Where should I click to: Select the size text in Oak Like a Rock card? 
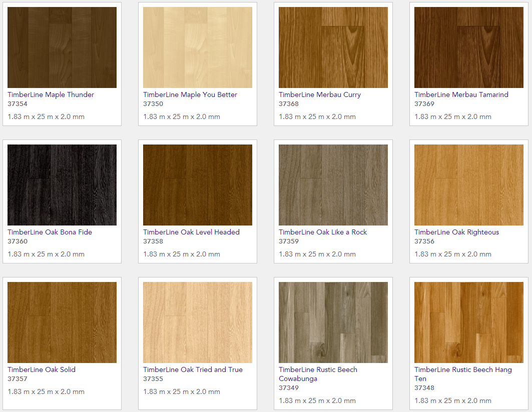point(317,254)
